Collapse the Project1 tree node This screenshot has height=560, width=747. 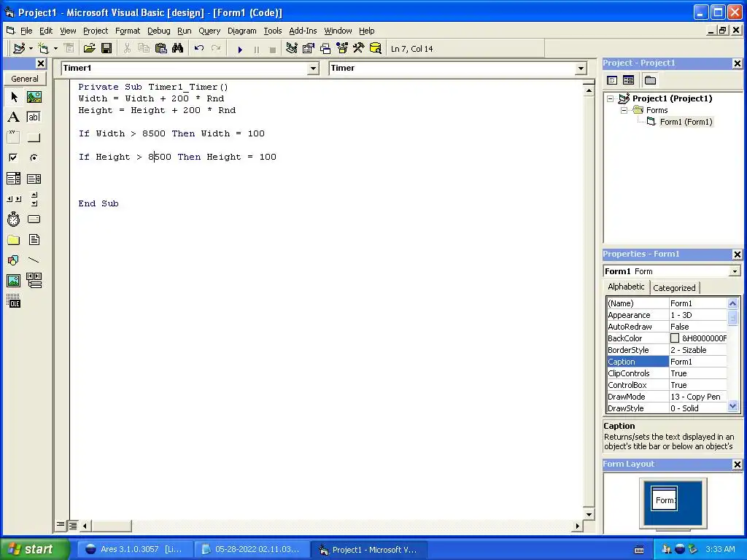click(611, 98)
